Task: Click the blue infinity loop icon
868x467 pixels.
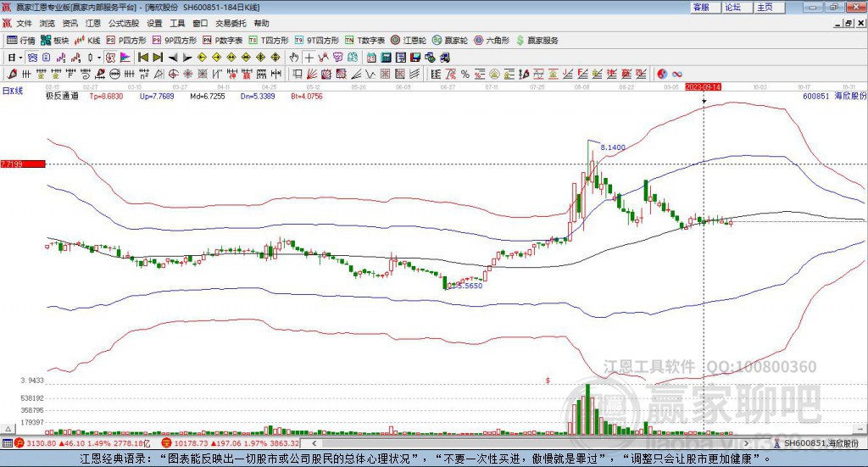Action: 677,74
